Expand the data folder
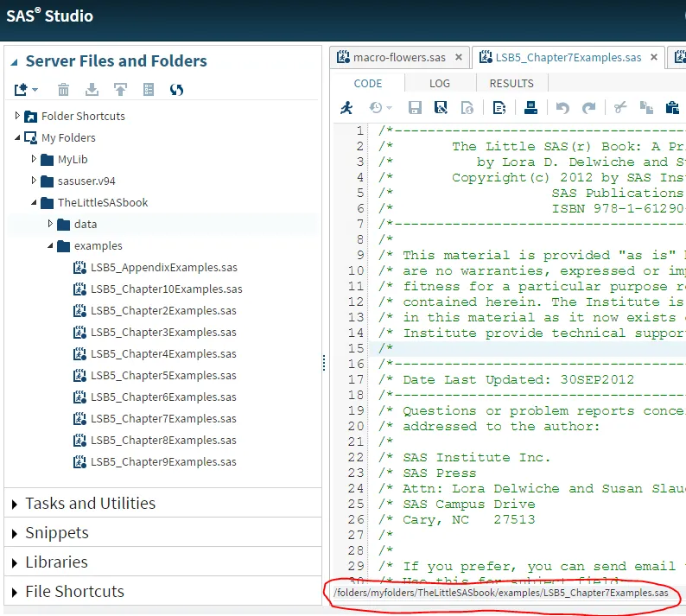Screen dimensions: 686x616 [50, 224]
